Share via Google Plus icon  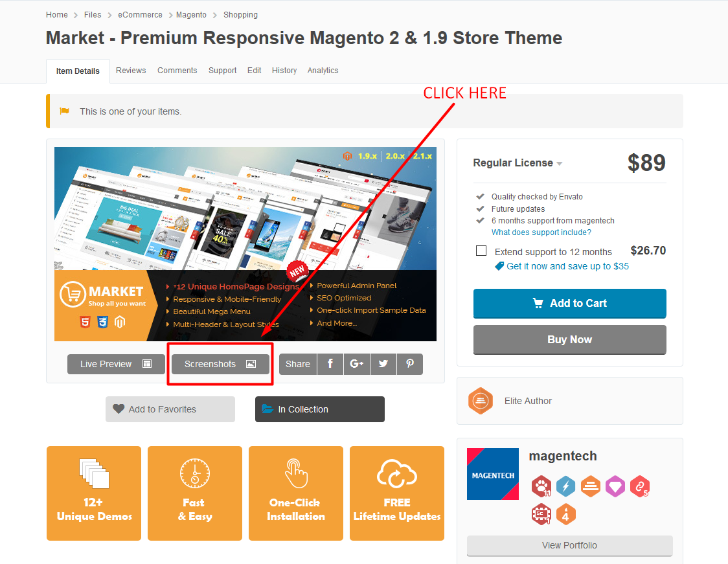[357, 364]
